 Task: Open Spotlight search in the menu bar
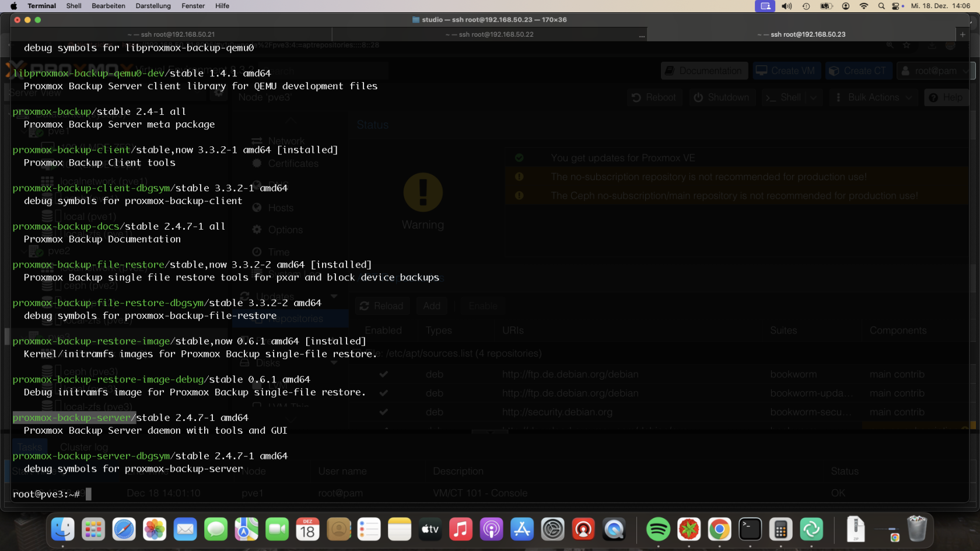click(881, 6)
